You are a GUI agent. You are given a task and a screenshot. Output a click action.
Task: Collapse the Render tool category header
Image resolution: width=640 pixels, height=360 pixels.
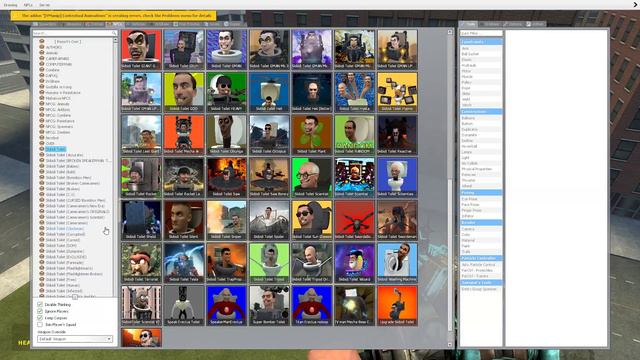pos(481,222)
